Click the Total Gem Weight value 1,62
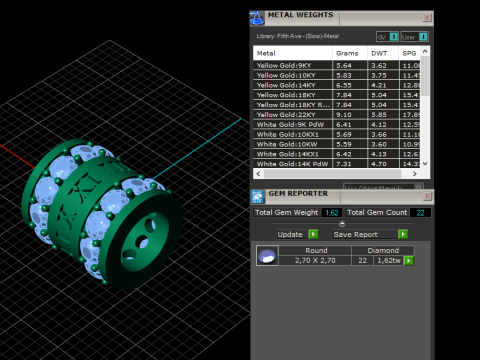Image resolution: width=480 pixels, height=360 pixels. pos(332,213)
